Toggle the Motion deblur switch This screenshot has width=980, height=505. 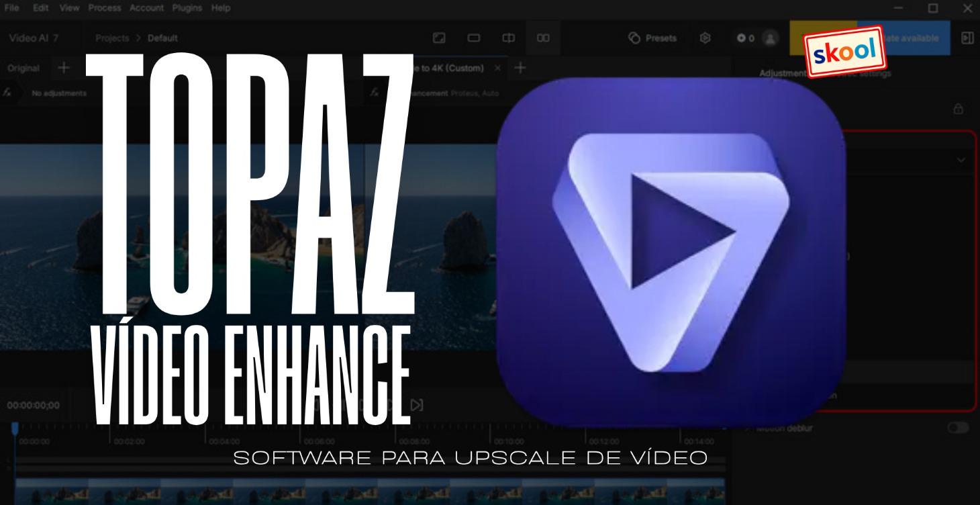pos(958,428)
